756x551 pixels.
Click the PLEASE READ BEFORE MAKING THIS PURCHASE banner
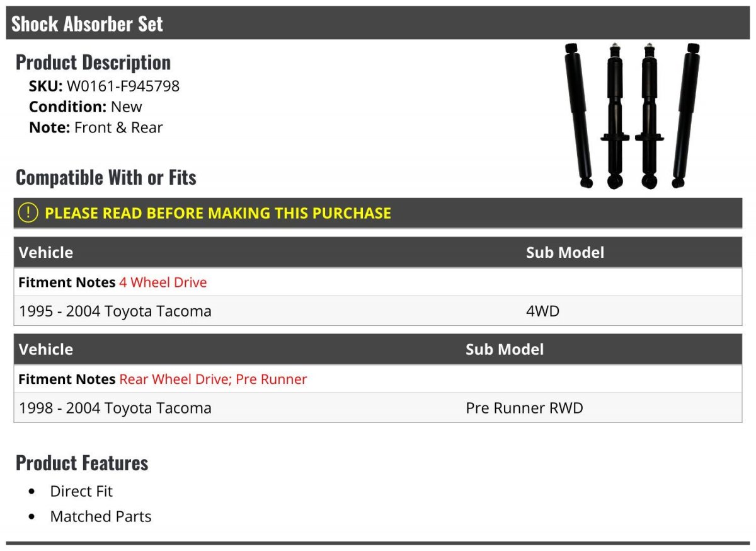point(217,213)
